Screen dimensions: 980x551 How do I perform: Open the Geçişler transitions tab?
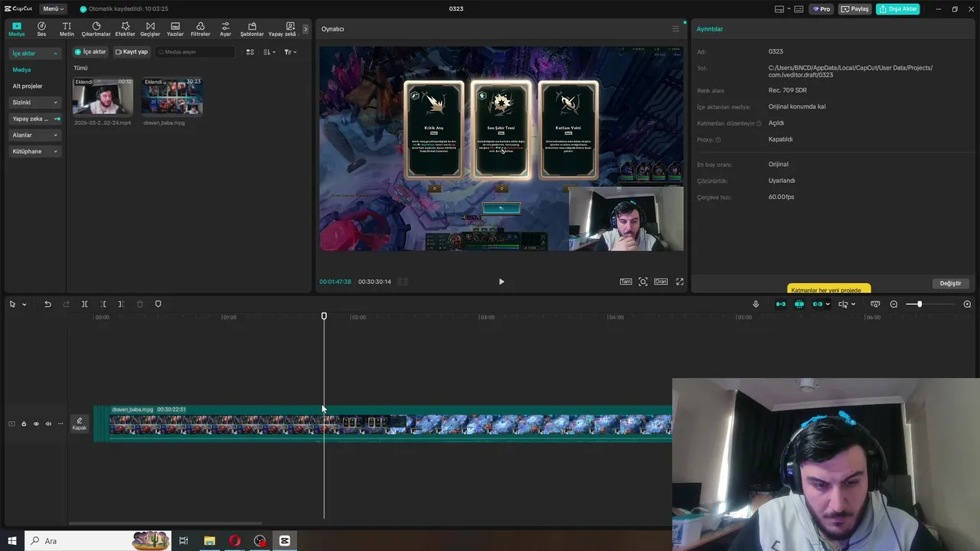[150, 29]
